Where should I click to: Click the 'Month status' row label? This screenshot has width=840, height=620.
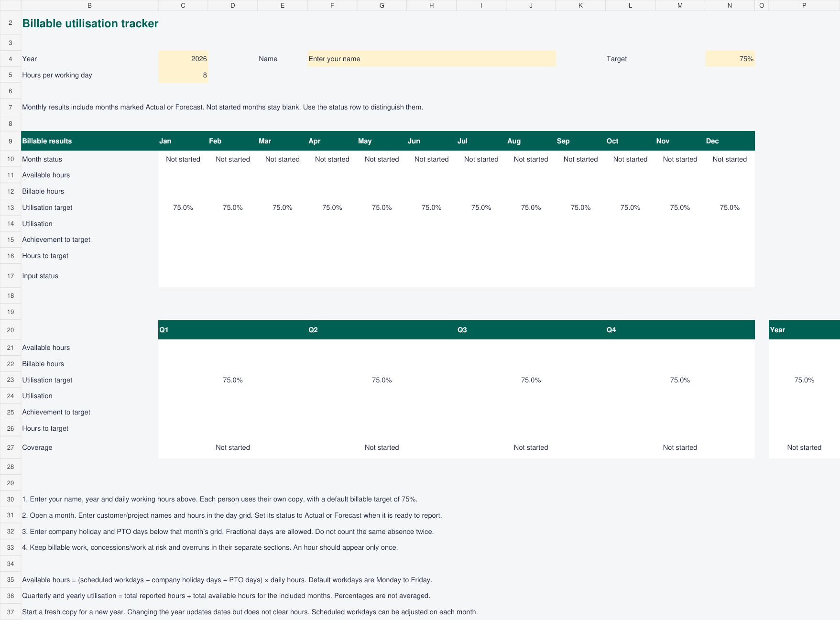pos(42,159)
